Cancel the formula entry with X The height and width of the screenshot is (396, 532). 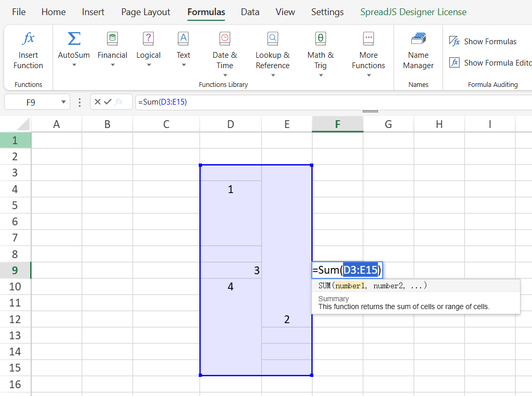coord(97,102)
